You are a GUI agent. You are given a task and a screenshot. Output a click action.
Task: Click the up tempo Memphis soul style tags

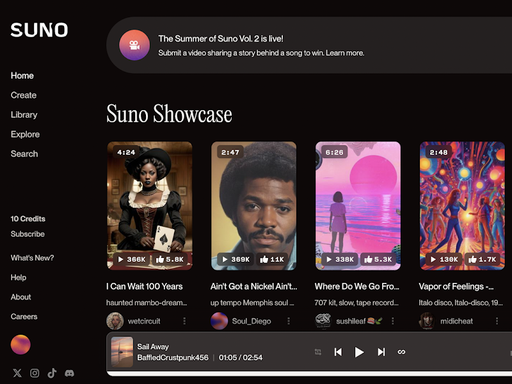pyautogui.click(x=252, y=303)
